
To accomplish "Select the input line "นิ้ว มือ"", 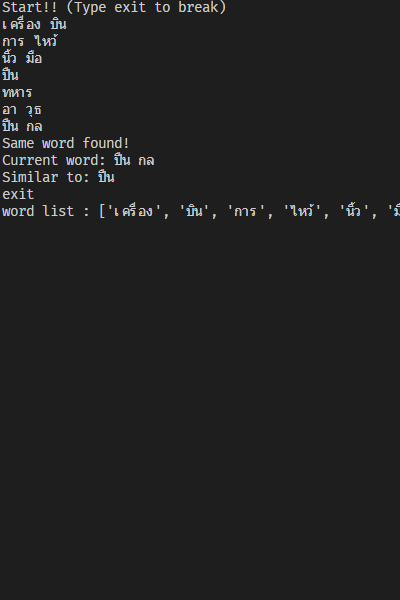I will pyautogui.click(x=22, y=58).
